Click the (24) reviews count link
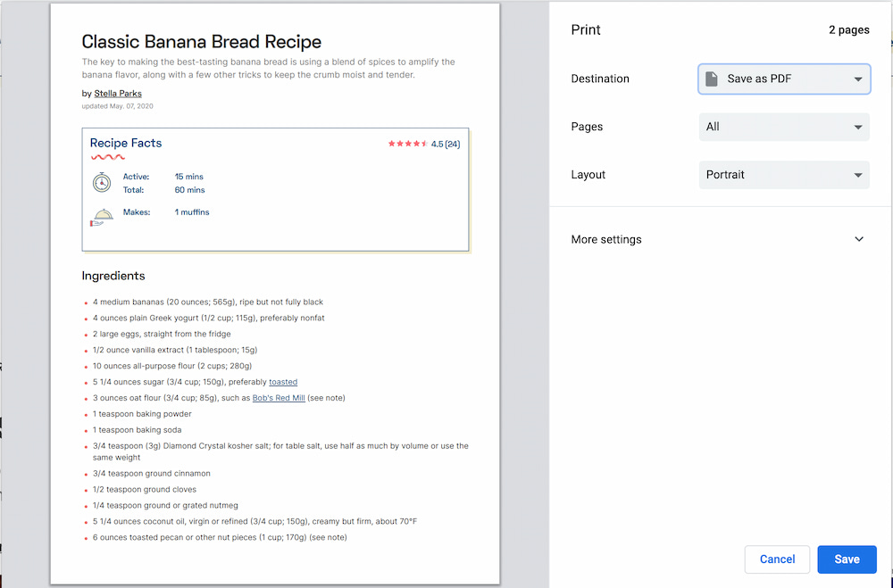Screen dimensions: 893x588 [454, 142]
